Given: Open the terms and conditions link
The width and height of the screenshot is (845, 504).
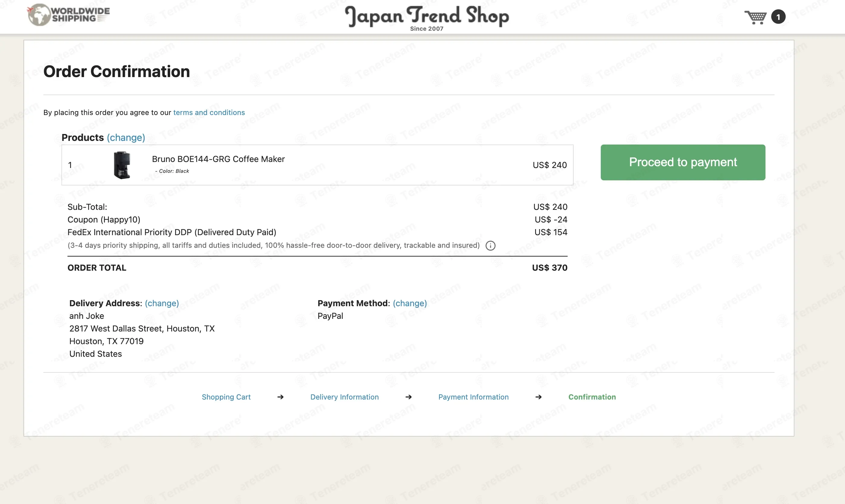Looking at the screenshot, I should coord(209,112).
